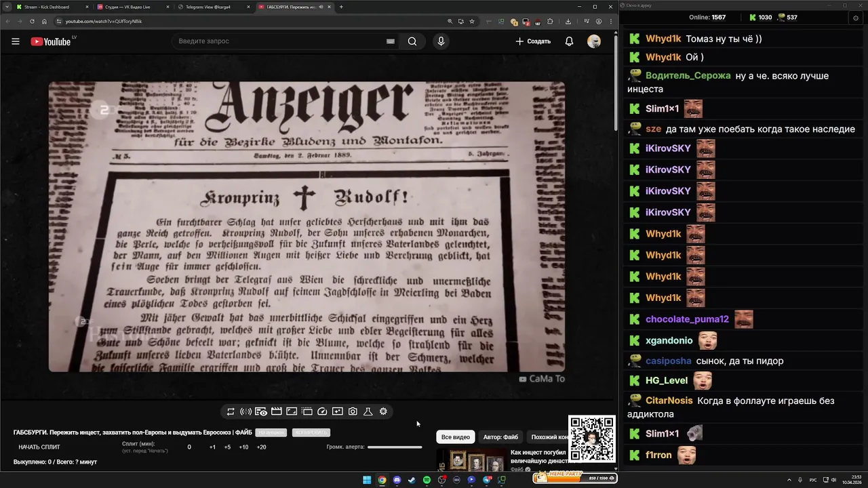Click username casiposha in chat

[669, 361]
